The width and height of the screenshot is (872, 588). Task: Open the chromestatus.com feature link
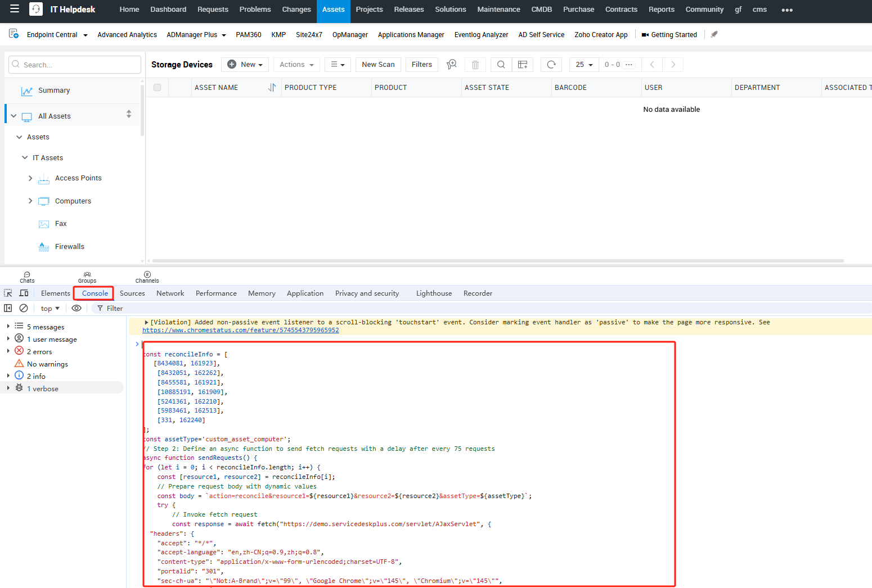[240, 331]
